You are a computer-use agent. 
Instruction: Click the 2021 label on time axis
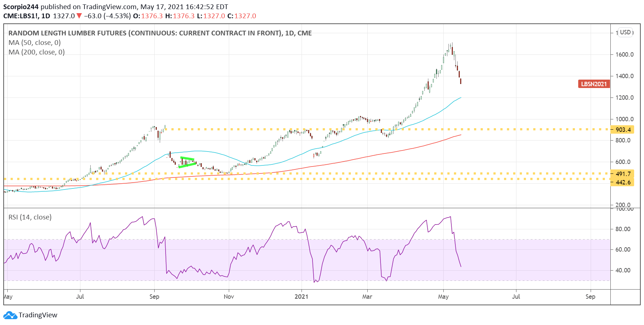pos(302,297)
